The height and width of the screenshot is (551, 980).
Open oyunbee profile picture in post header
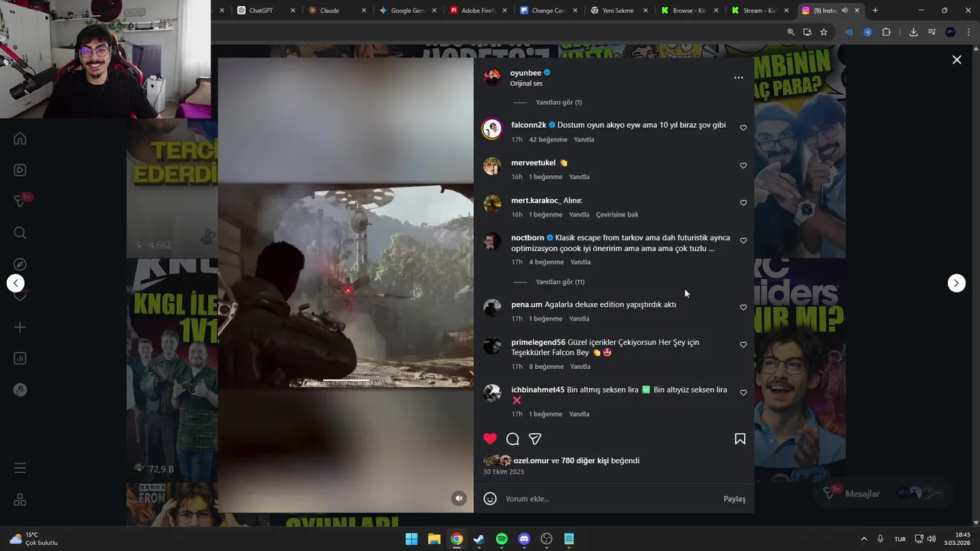(492, 77)
